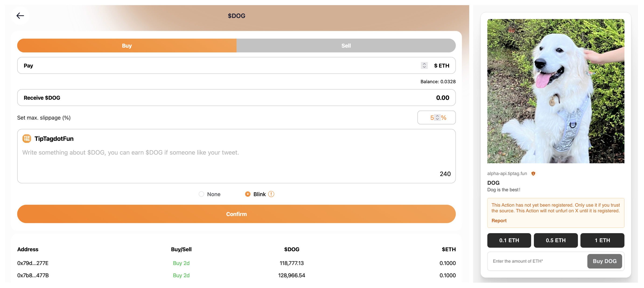
Task: Click the 1 ETH quick-buy button
Action: click(x=602, y=240)
